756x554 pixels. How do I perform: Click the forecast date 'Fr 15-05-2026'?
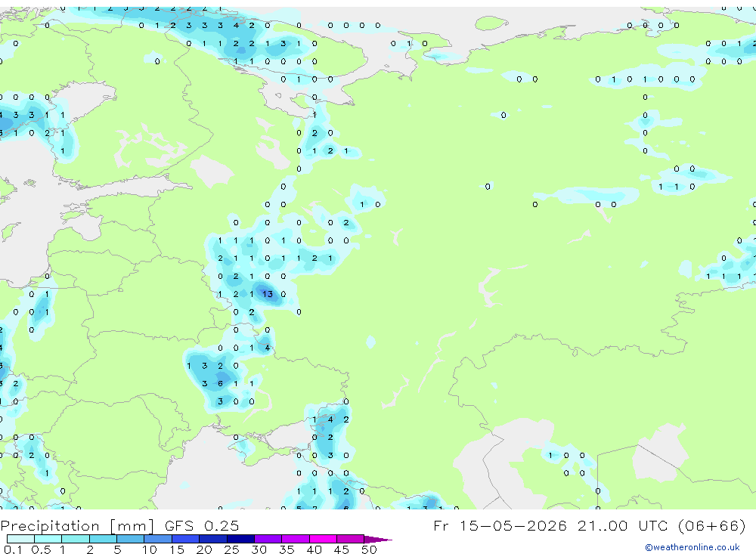click(x=500, y=525)
